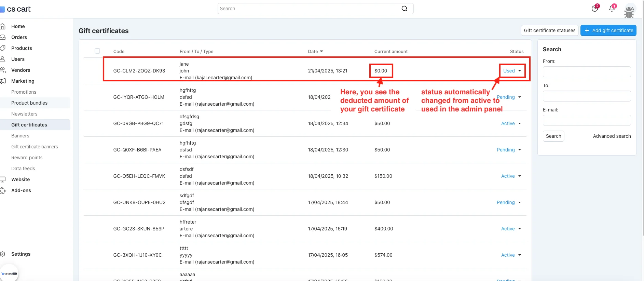Click the Marketing megaphone icon
This screenshot has width=644, height=281.
click(3, 81)
